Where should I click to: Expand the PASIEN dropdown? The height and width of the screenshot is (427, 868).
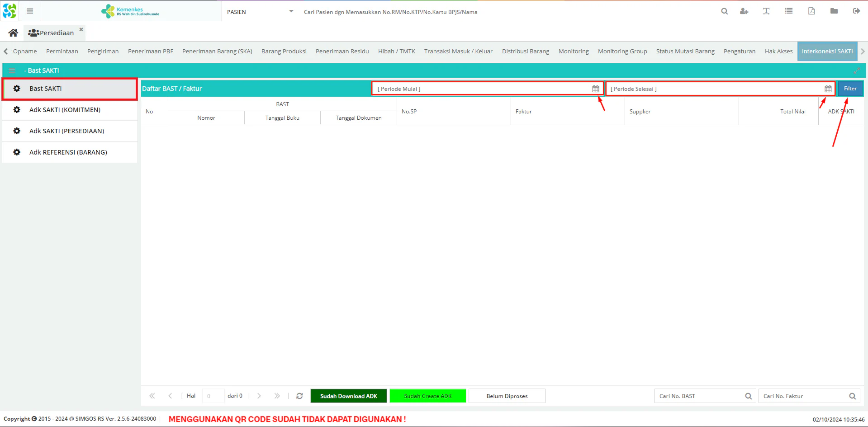point(291,11)
